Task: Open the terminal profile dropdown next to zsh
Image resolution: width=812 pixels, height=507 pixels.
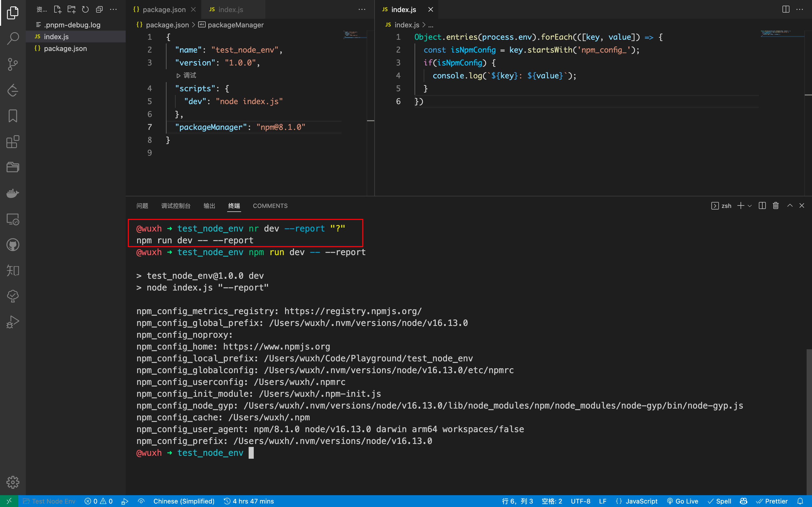Action: [x=749, y=205]
